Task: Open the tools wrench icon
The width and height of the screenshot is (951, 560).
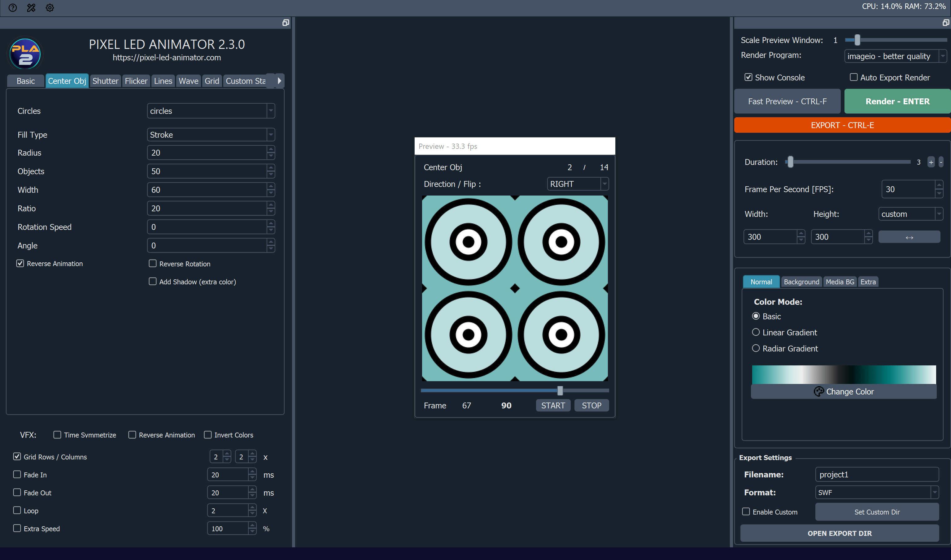Action: tap(31, 7)
